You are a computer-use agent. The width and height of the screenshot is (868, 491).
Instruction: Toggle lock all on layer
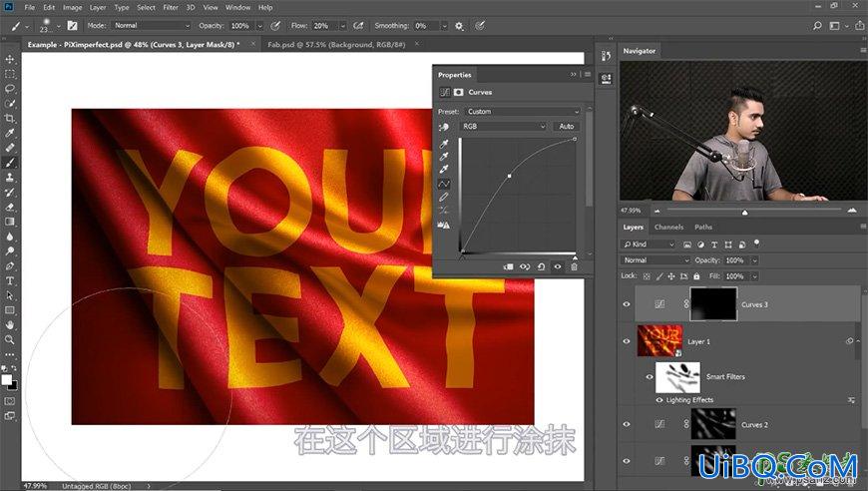[696, 276]
